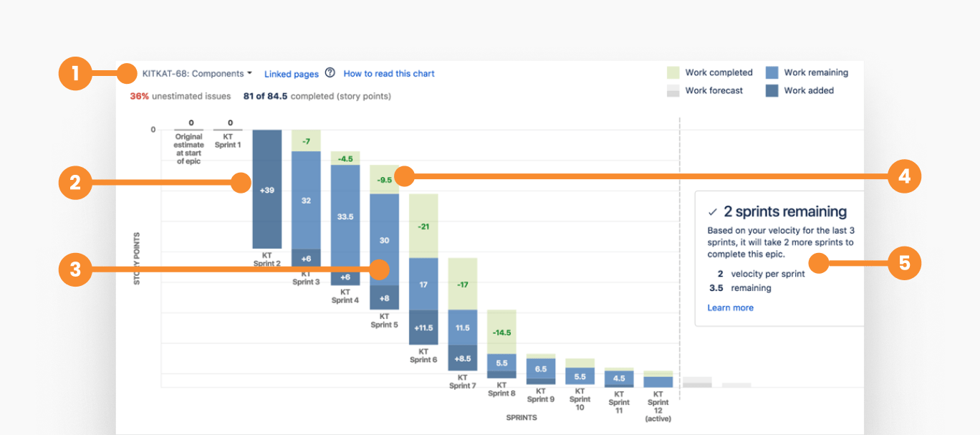Click orange callout marker number 5

904,263
